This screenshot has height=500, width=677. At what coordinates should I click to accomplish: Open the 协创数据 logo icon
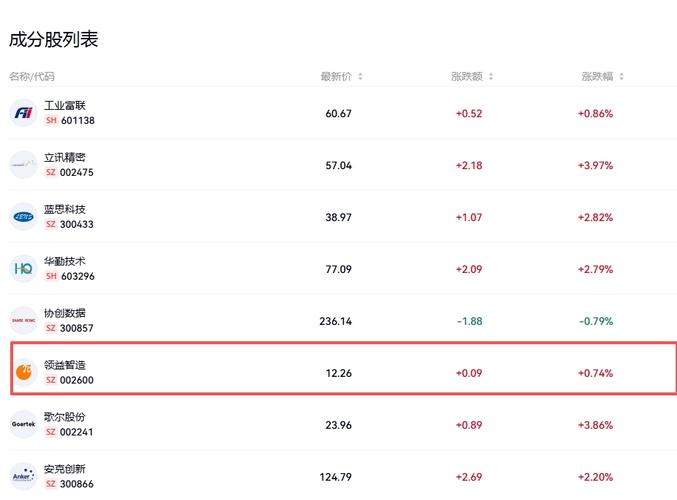tap(23, 320)
